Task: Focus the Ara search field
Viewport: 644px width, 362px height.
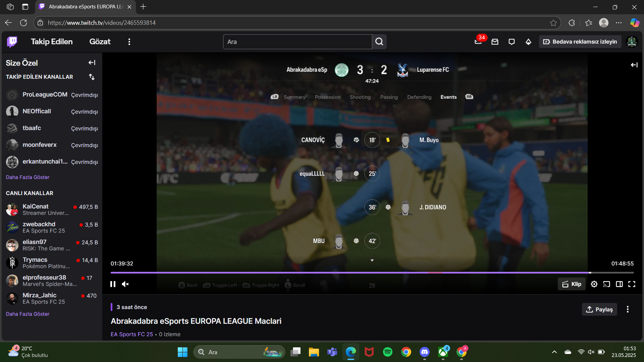Action: pos(298,42)
